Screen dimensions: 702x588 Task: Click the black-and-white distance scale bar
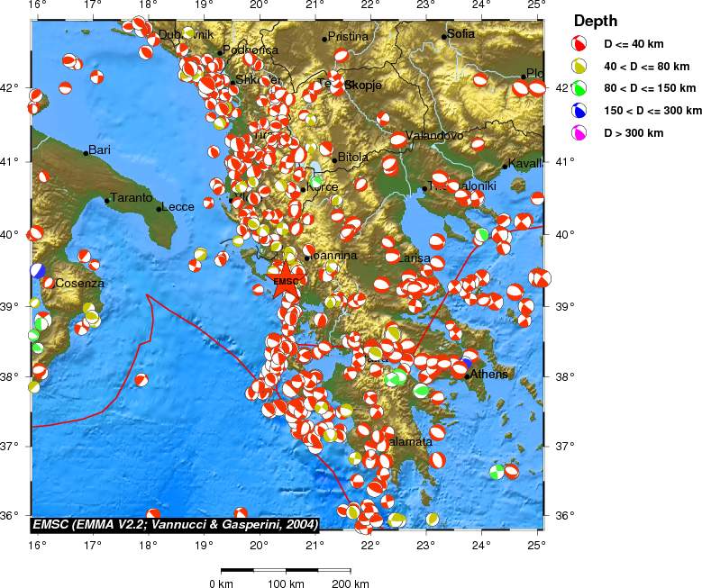[x=286, y=570]
